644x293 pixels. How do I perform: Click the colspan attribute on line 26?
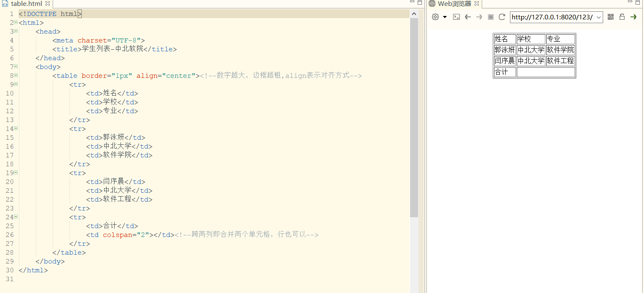pos(118,234)
